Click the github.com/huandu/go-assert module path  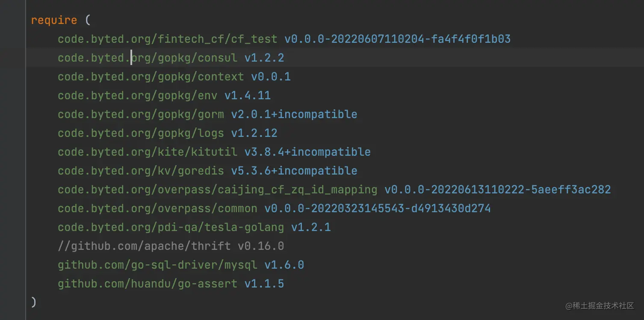148,284
